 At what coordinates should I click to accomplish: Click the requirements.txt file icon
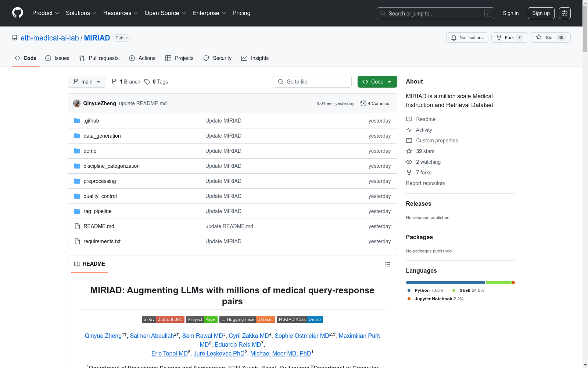coord(77,241)
